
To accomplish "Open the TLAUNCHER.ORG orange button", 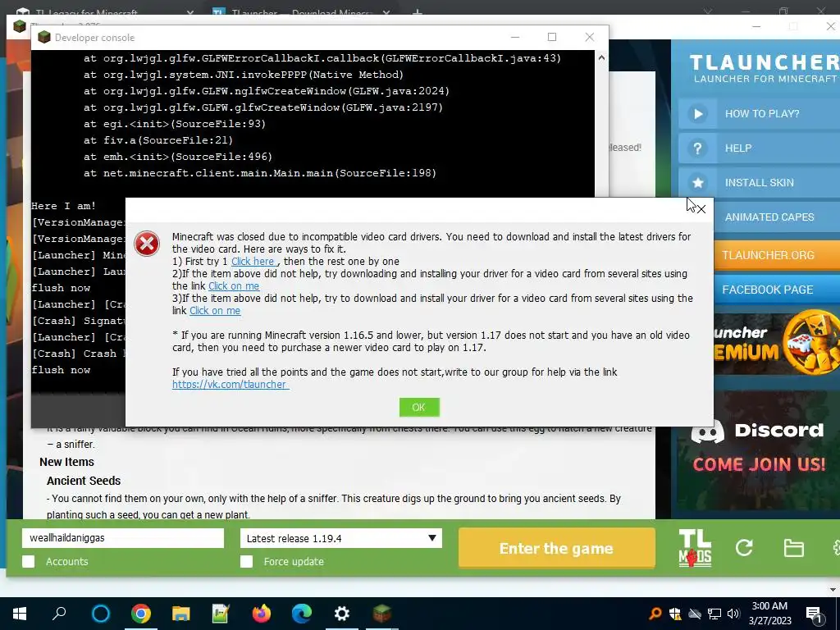I will (x=777, y=255).
